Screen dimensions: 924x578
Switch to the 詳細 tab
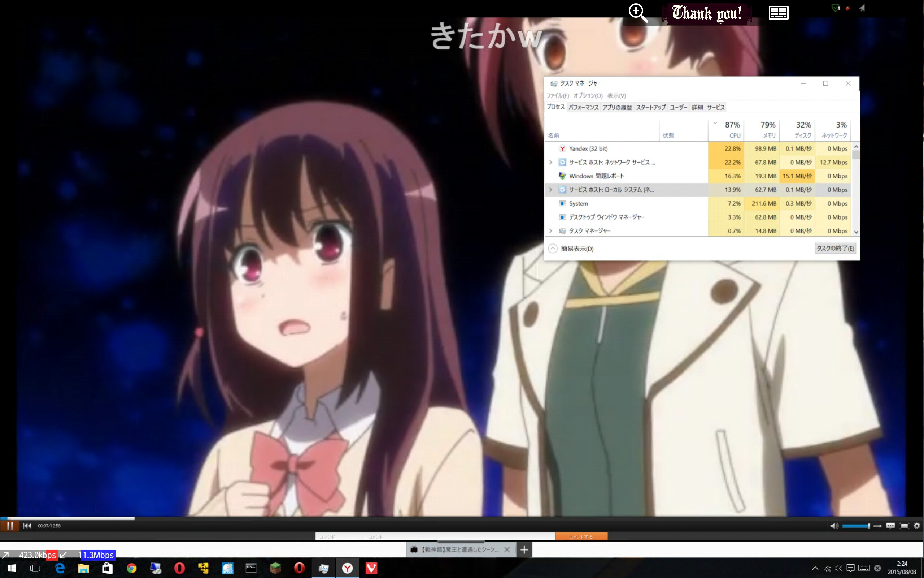click(x=697, y=107)
